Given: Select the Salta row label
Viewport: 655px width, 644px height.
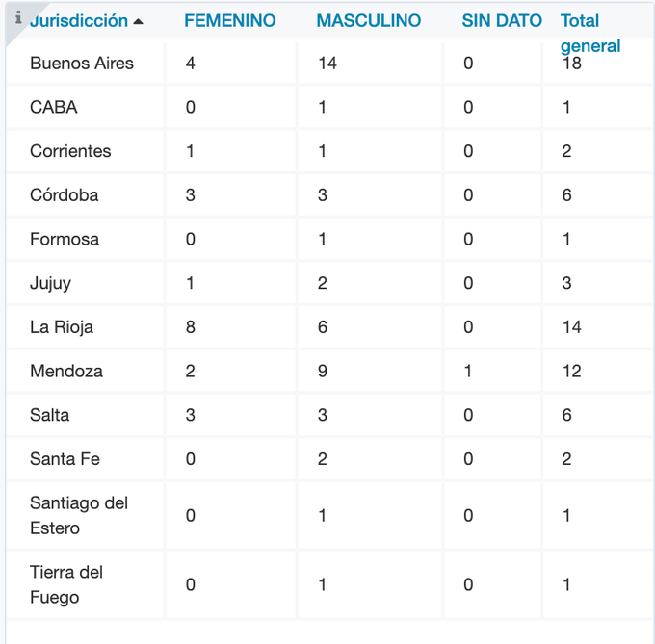Looking at the screenshot, I should click(49, 415).
